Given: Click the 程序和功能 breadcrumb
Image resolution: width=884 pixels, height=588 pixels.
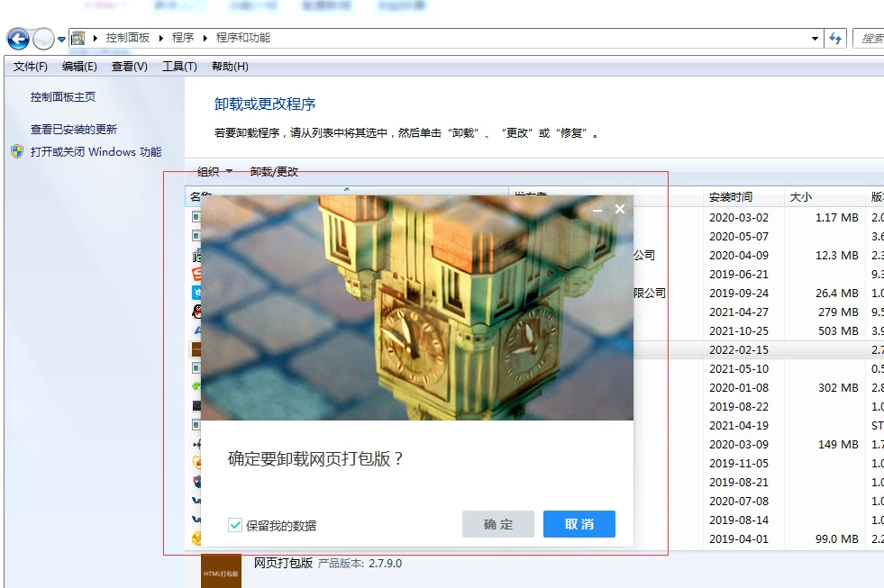Looking at the screenshot, I should 243,38.
